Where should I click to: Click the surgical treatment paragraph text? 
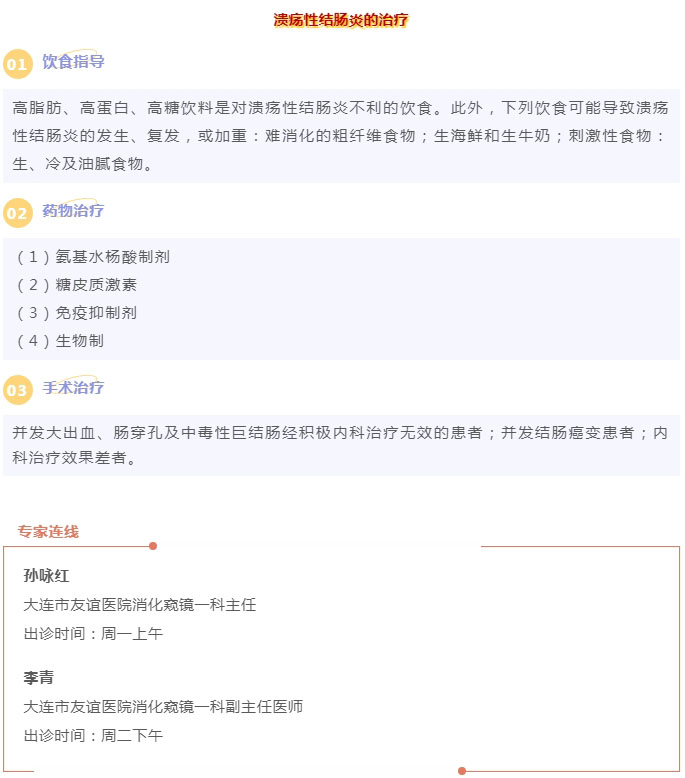coord(340,446)
